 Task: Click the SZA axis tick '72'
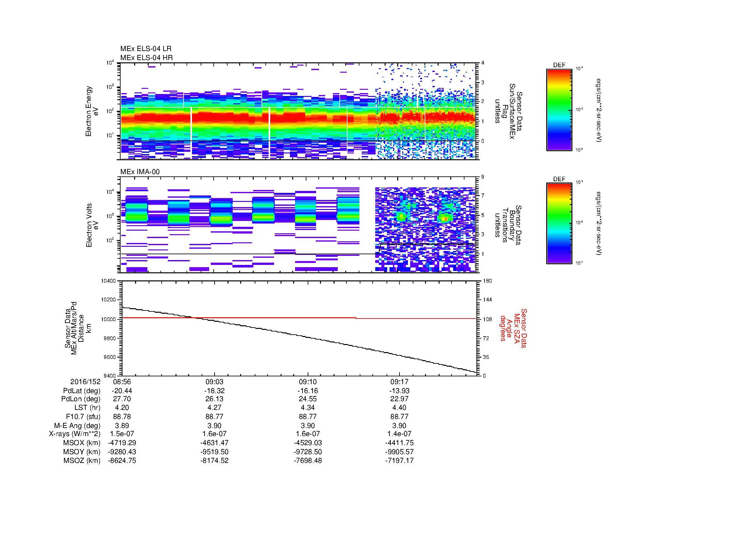coord(486,338)
